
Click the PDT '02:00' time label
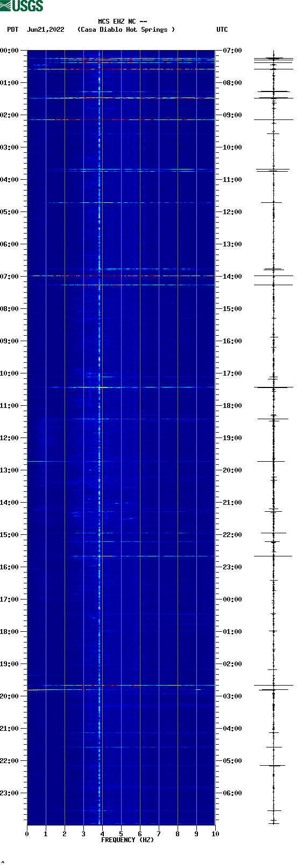(9, 115)
